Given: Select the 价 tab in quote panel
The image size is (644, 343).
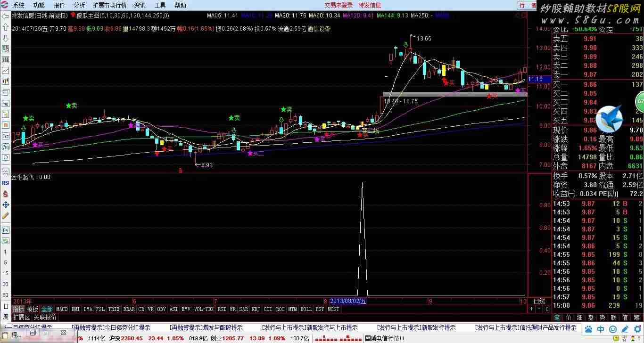Looking at the screenshot, I should click(569, 317).
